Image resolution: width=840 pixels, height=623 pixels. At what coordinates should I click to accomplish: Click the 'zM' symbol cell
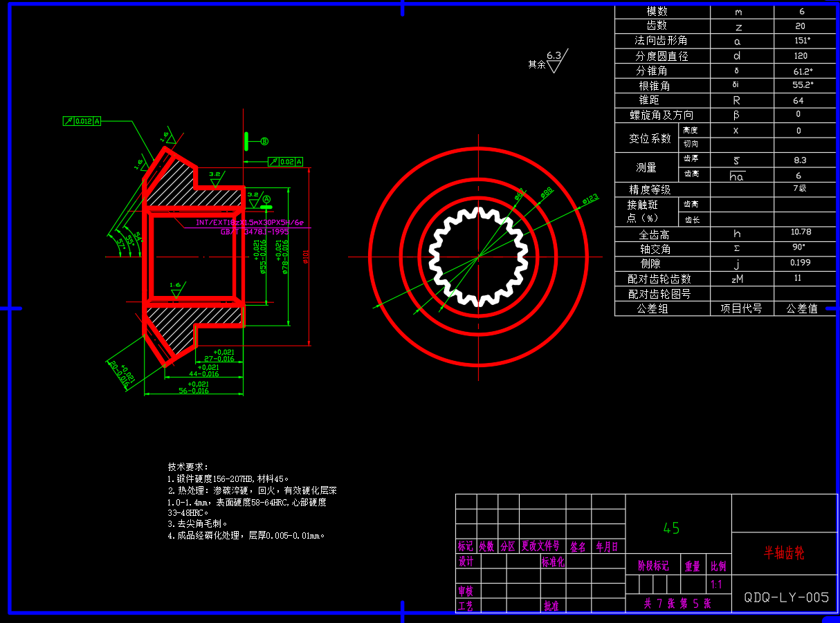click(x=737, y=279)
